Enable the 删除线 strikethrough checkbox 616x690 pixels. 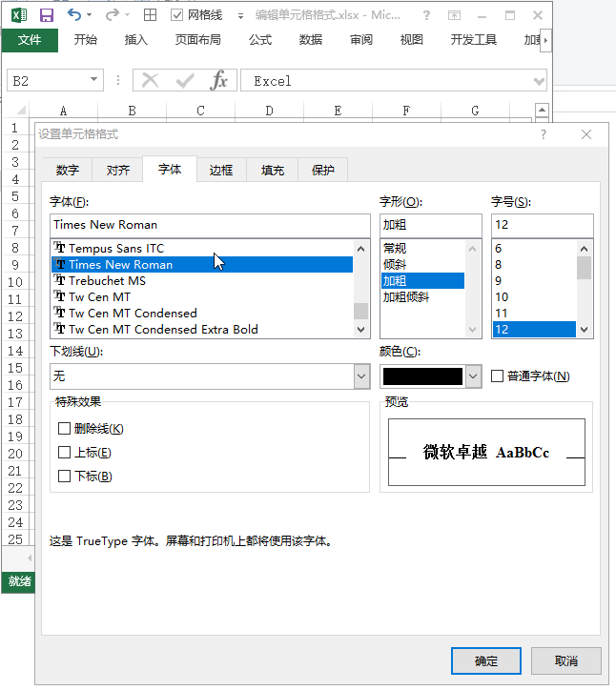pyautogui.click(x=65, y=429)
